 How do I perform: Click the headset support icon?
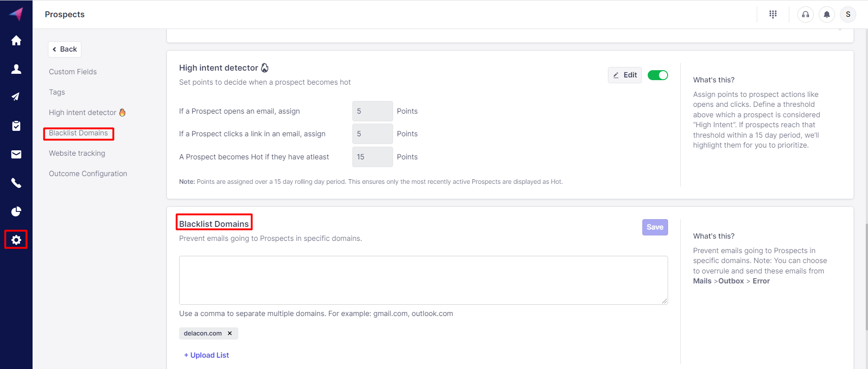806,14
